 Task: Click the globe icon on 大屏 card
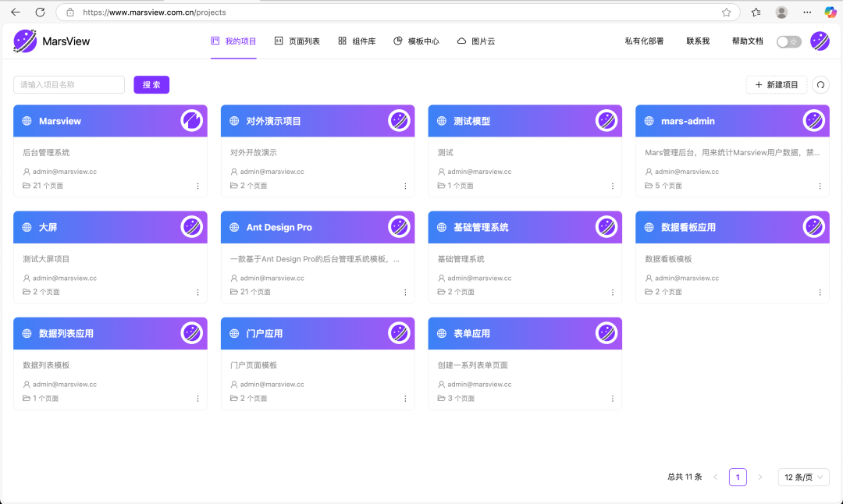click(x=27, y=227)
